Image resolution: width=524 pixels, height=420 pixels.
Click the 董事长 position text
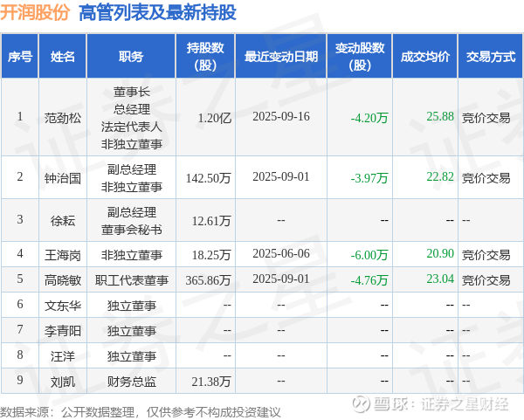click(x=131, y=92)
